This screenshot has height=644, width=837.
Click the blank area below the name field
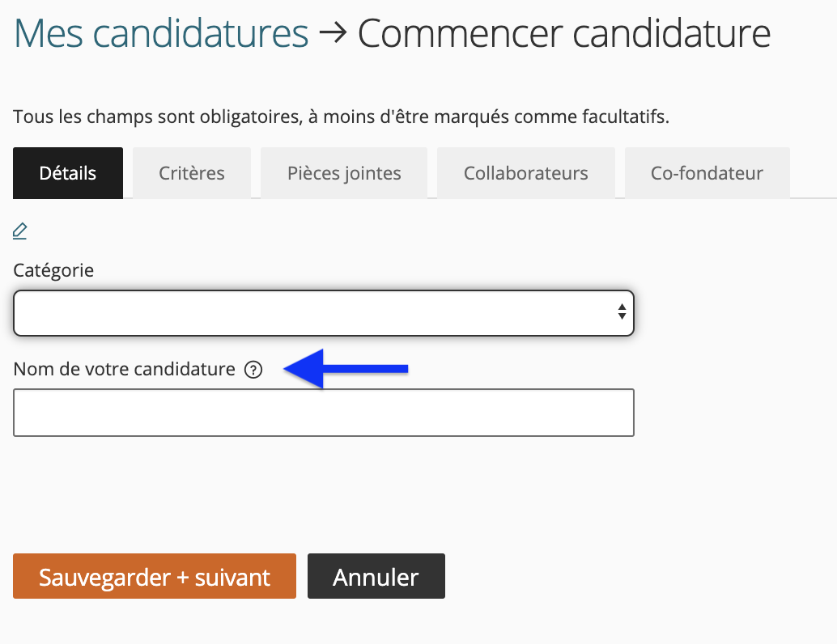pos(324,494)
